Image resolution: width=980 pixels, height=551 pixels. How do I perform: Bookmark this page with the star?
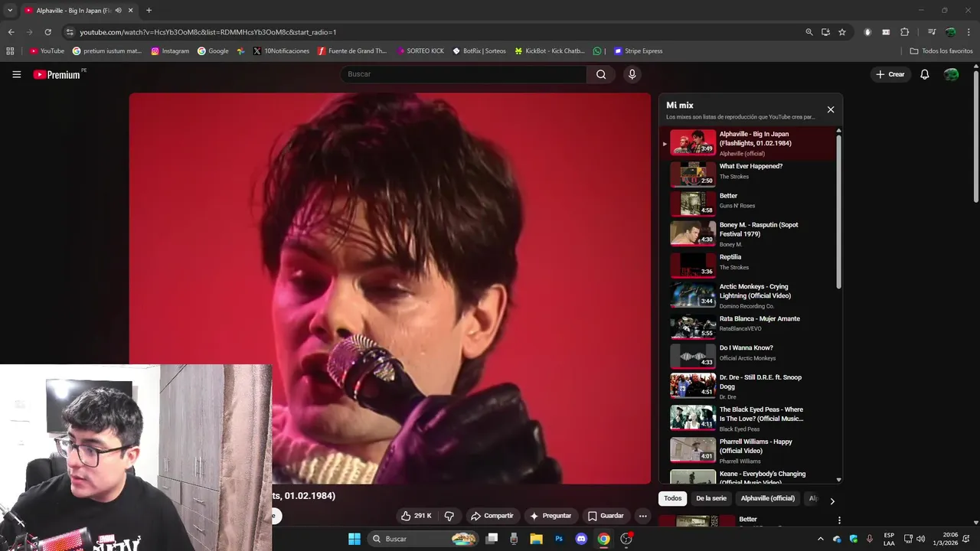click(842, 32)
